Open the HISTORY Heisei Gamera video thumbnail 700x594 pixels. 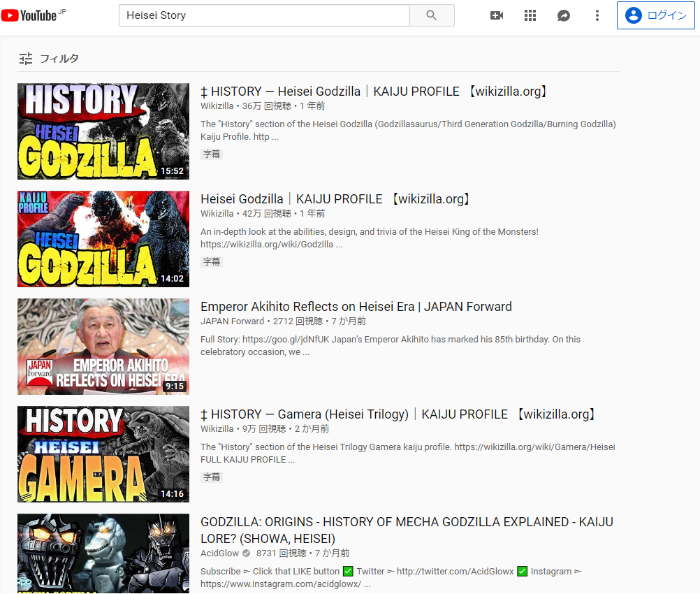(103, 454)
